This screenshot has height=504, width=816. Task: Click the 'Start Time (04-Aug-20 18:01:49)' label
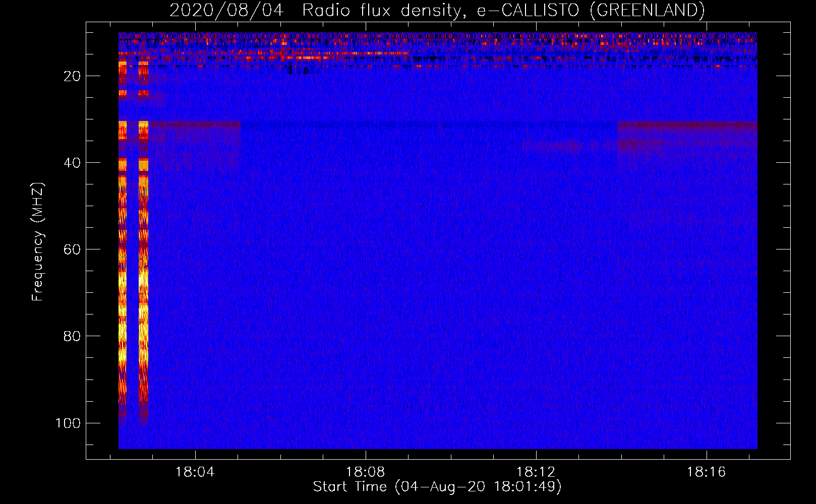pos(437,487)
